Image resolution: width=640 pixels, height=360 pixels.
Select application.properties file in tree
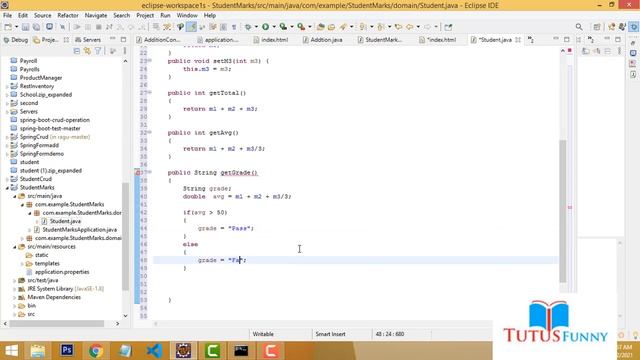click(x=62, y=272)
